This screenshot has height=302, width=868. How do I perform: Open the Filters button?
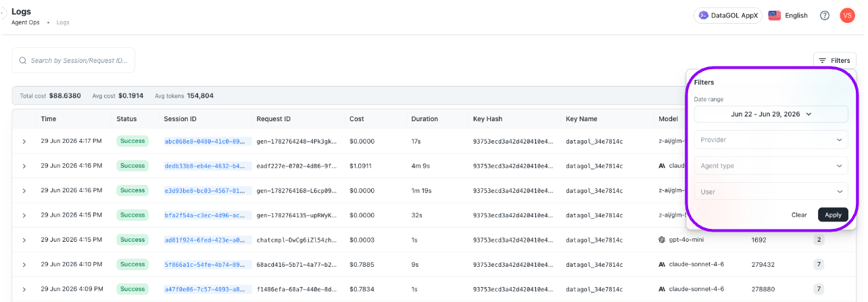835,60
